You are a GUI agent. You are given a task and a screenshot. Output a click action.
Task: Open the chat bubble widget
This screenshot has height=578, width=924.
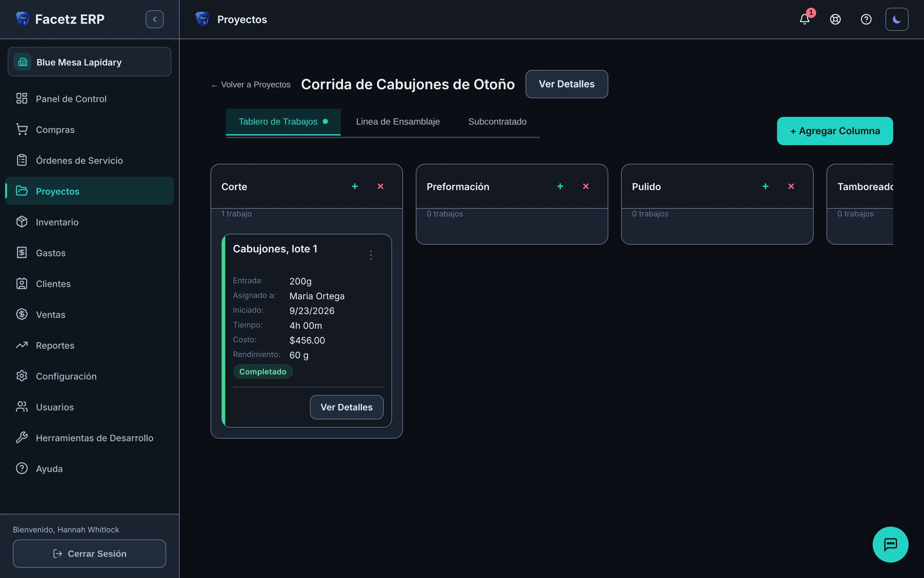click(x=890, y=544)
